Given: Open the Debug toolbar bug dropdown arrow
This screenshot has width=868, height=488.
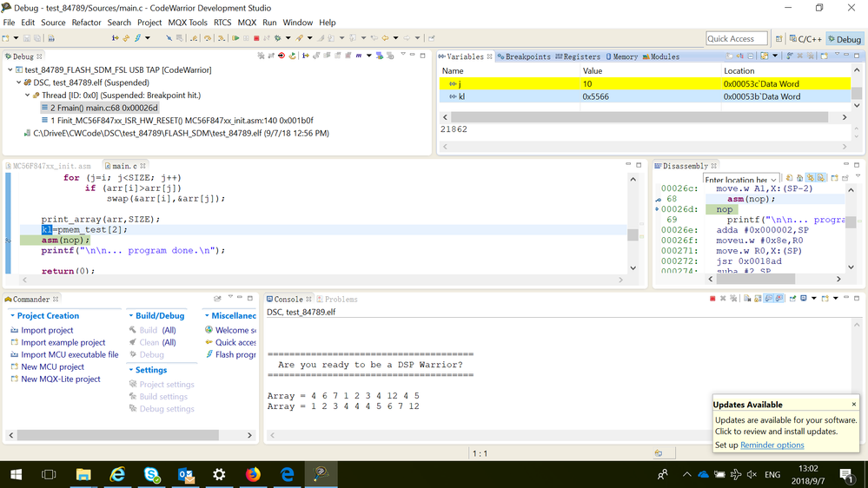Looking at the screenshot, I should 288,38.
